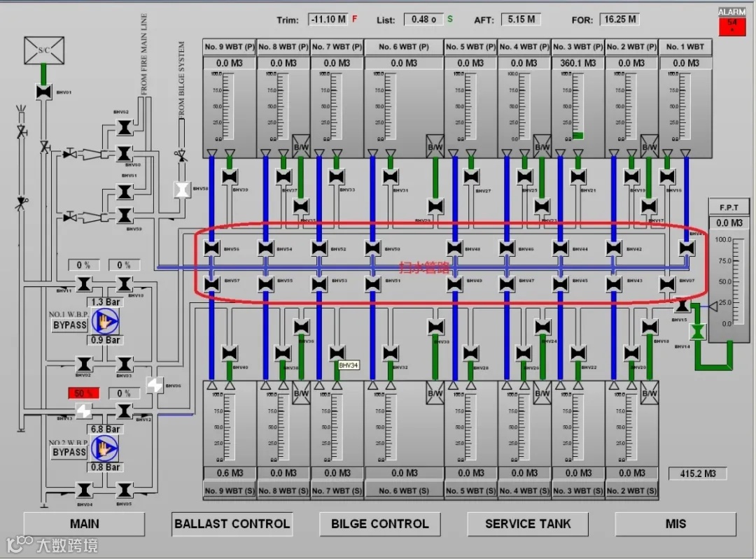Click BYPASS button for NO.1 W.B.P.
This screenshot has height=559, width=756.
(70, 325)
